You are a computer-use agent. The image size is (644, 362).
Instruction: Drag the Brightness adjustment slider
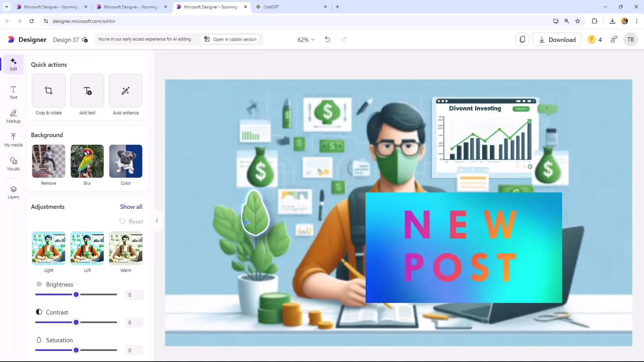[76, 295]
